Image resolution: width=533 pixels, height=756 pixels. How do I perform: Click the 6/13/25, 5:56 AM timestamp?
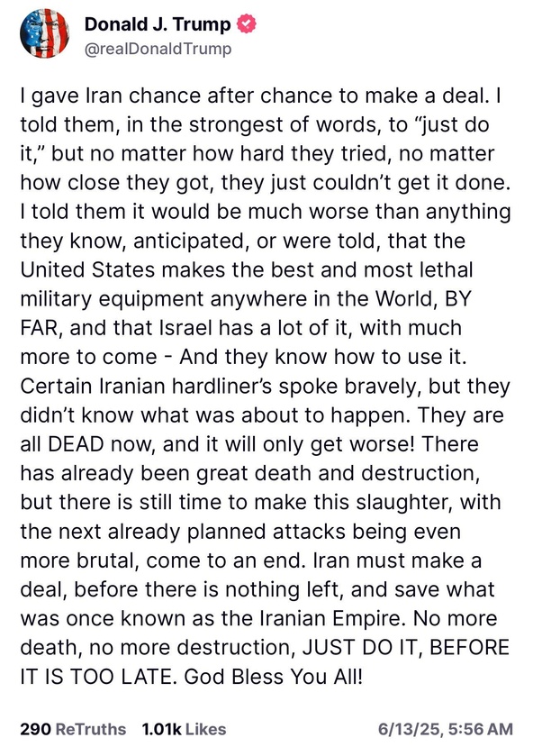[446, 729]
